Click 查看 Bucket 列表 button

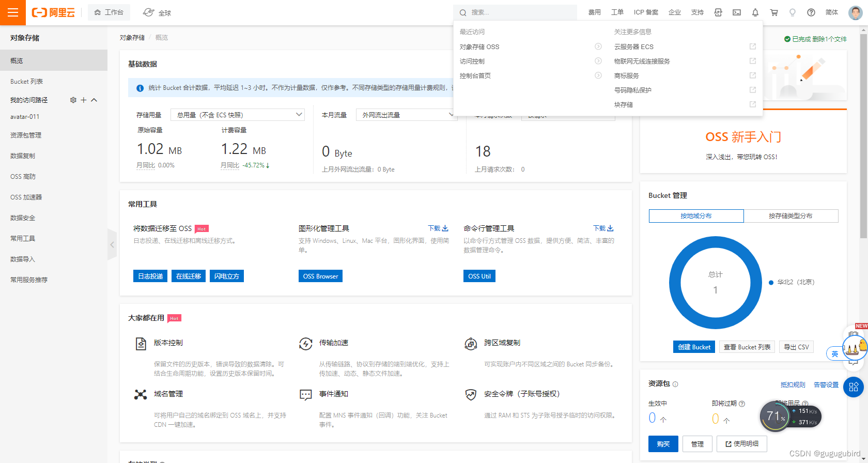point(747,347)
